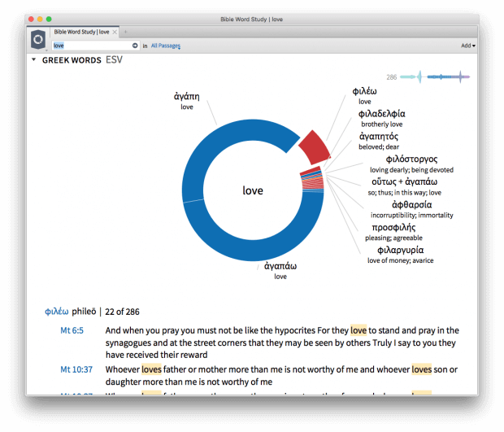This screenshot has width=504, height=432.
Task: Open the Mt 10:37 verse reference
Action: coord(76,369)
